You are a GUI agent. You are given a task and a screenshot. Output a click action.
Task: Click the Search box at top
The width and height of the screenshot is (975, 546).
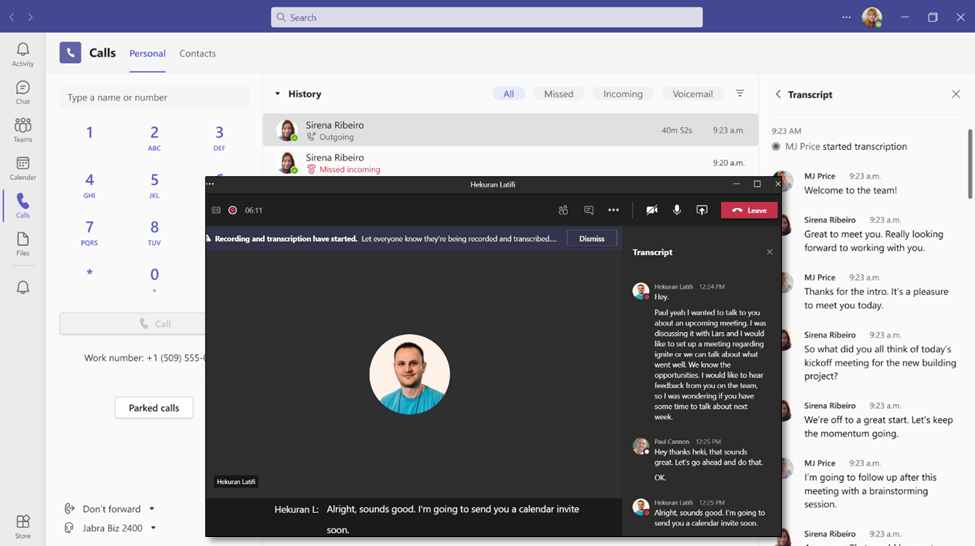click(486, 17)
